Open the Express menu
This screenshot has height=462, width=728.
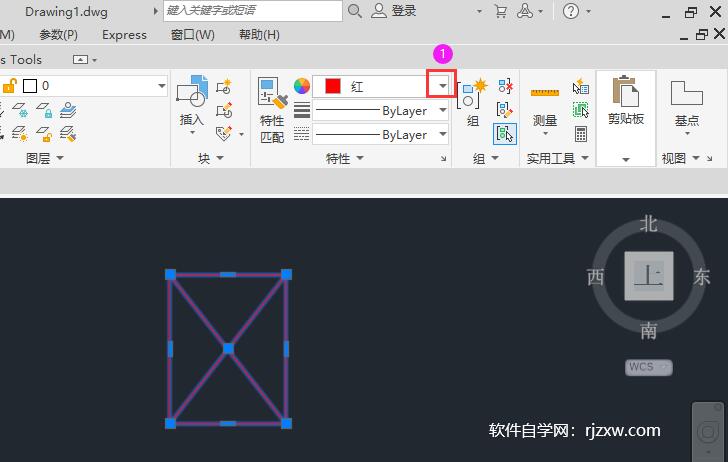[x=124, y=35]
